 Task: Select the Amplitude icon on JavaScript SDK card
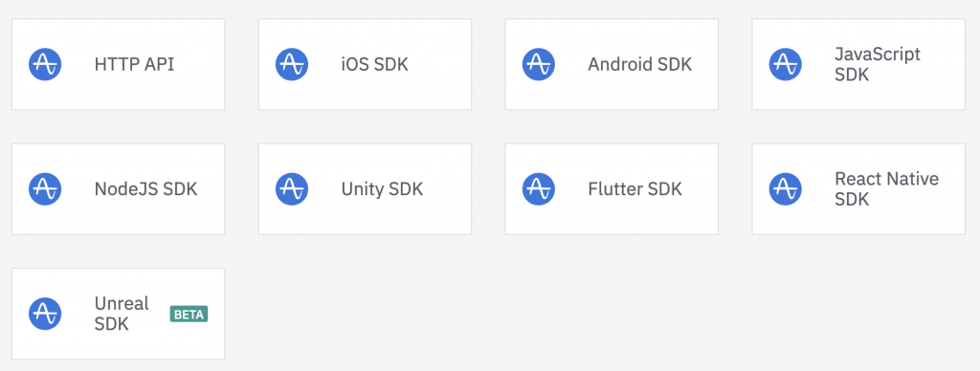coord(785,64)
